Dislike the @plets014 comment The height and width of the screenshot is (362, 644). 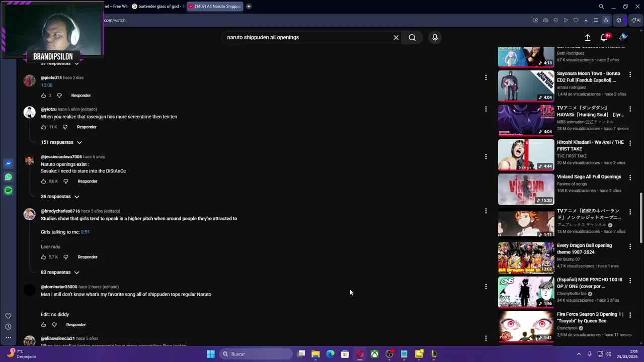point(59,96)
